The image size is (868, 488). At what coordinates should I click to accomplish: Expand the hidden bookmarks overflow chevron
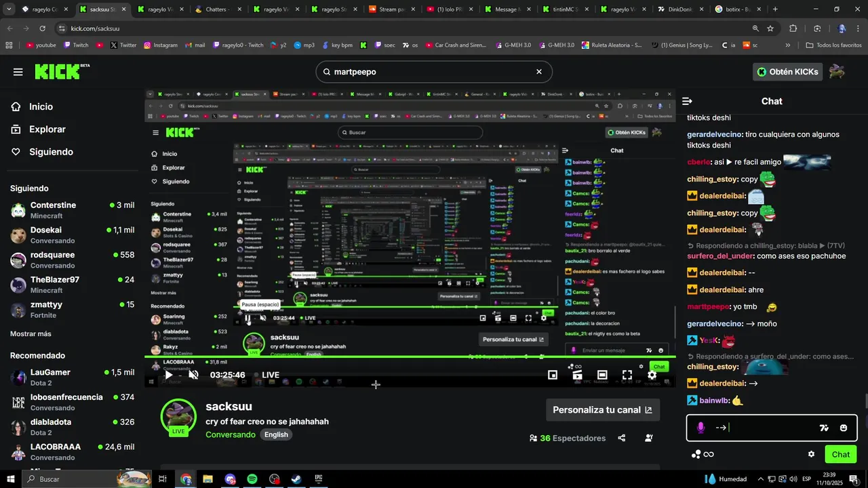[x=787, y=45]
